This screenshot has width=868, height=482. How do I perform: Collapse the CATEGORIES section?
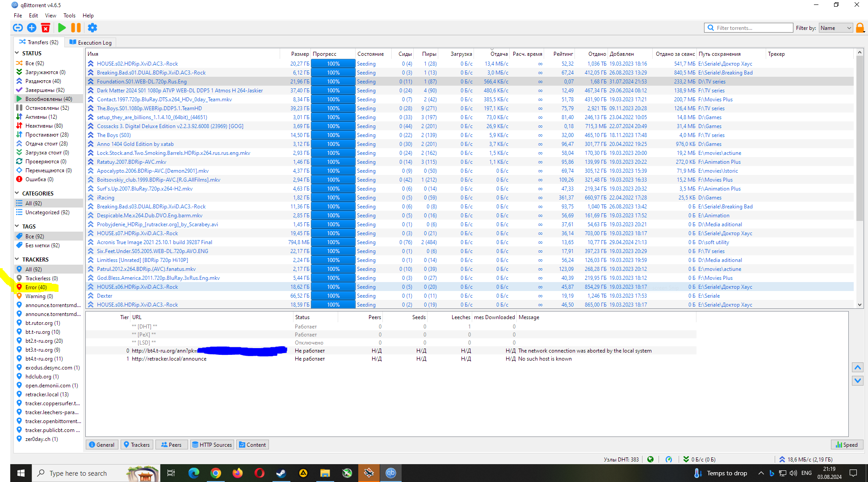tap(17, 193)
